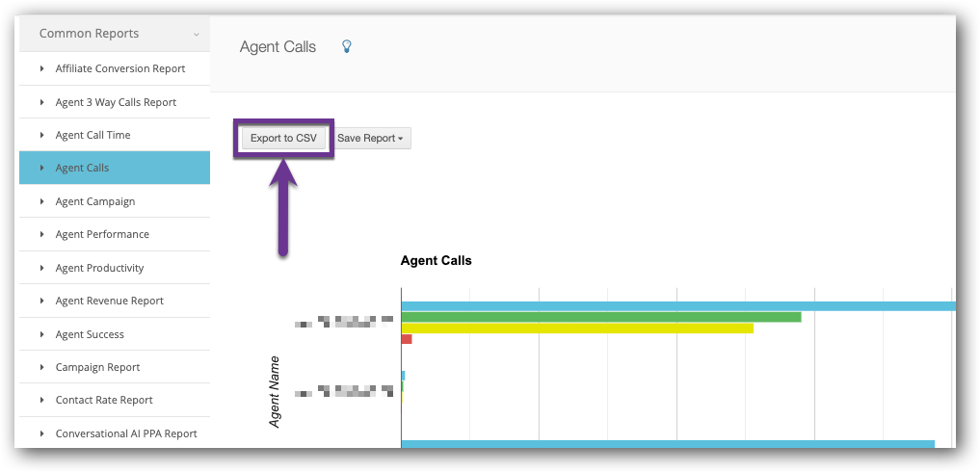This screenshot has width=980, height=472.
Task: Click the Agent Calls page heading
Action: (278, 47)
